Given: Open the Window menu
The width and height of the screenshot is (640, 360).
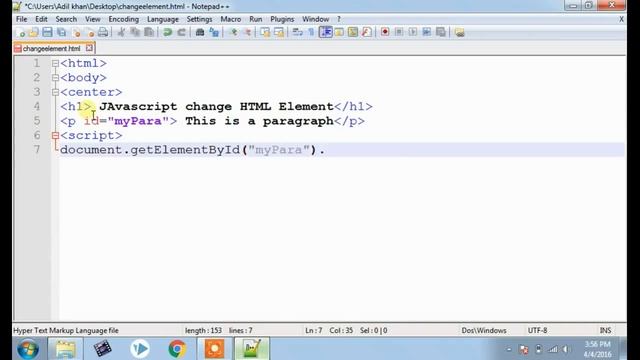Looking at the screenshot, I should (316, 19).
